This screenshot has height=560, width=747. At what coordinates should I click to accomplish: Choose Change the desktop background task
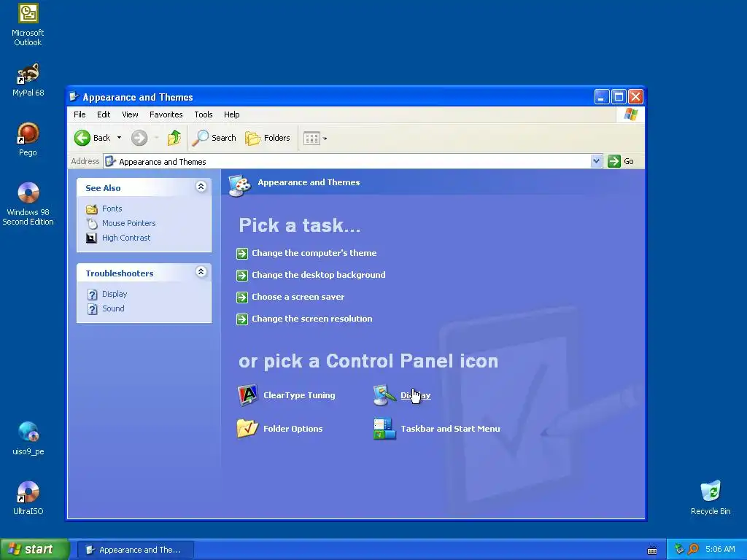[318, 275]
